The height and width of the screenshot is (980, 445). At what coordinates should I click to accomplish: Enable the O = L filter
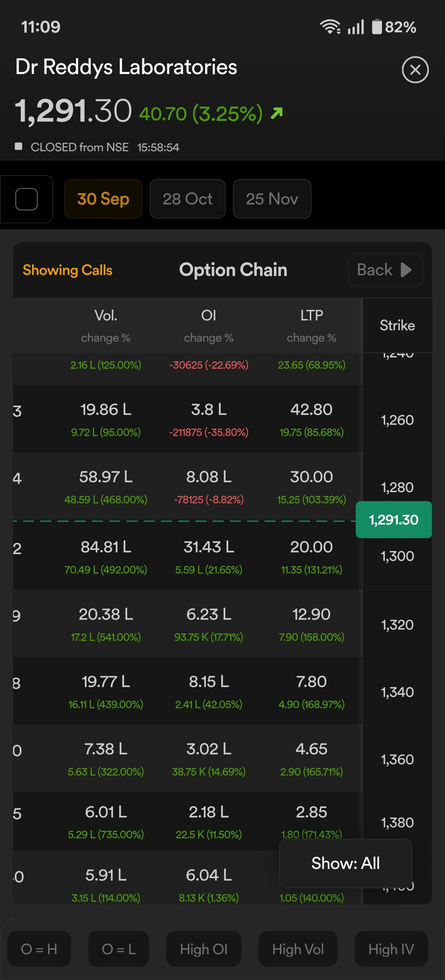pos(119,949)
